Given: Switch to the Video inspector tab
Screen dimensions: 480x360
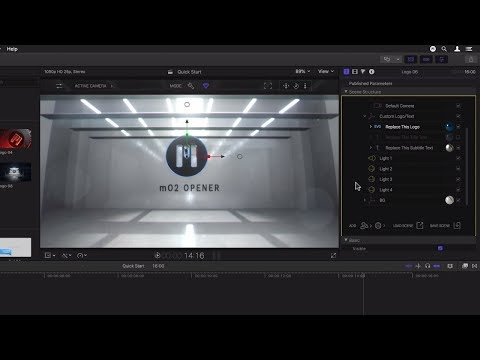Looking at the screenshot, I should (x=355, y=71).
